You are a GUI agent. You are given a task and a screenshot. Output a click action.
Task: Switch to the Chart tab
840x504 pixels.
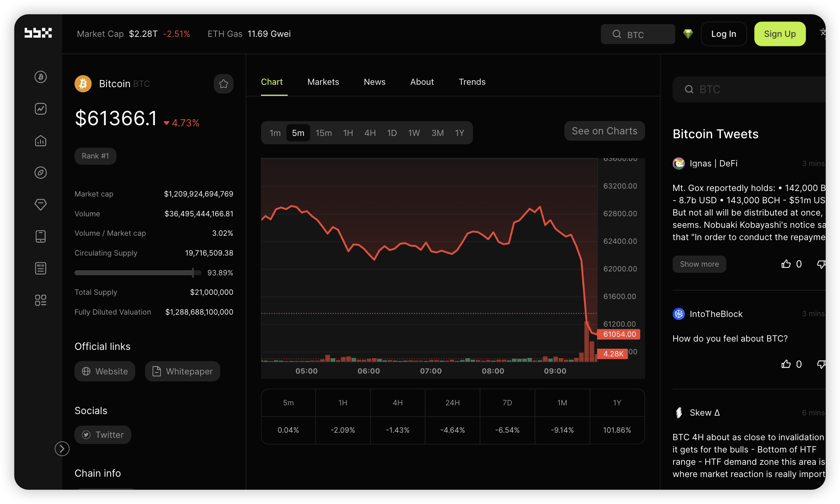pos(272,82)
